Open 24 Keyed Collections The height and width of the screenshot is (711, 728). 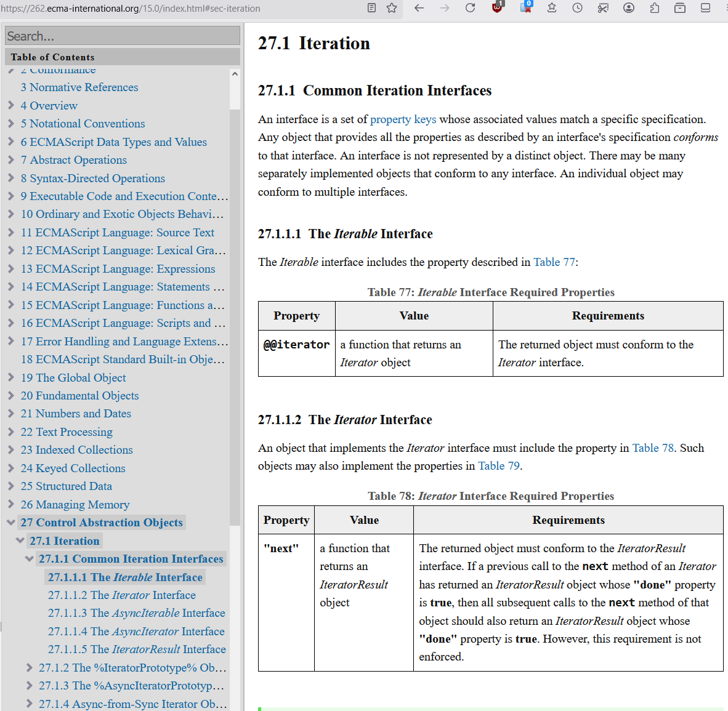pos(73,468)
